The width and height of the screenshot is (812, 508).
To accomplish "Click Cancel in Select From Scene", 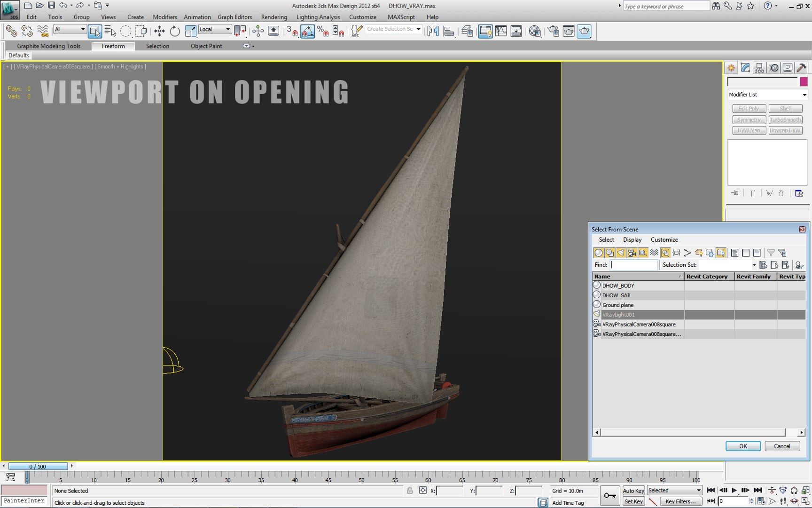I will pos(782,446).
